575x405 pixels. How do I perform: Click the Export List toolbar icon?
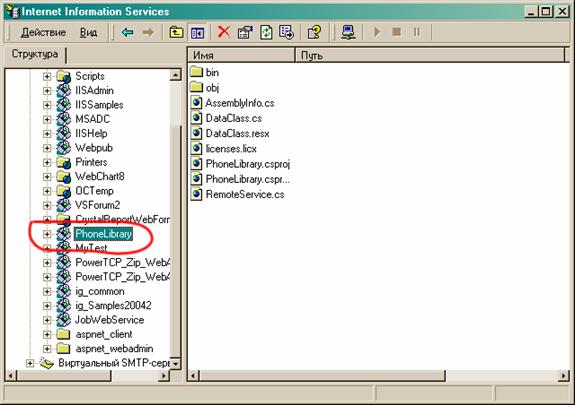pyautogui.click(x=286, y=32)
